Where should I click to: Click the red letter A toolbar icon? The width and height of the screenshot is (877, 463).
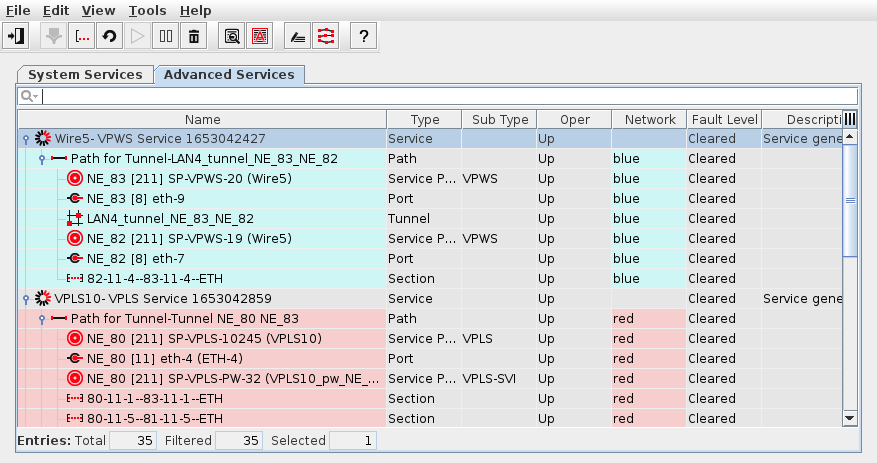[x=260, y=37]
